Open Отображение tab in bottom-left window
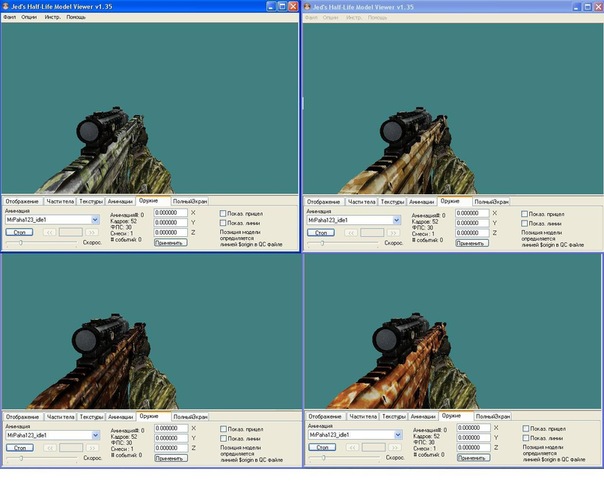The width and height of the screenshot is (604, 483). (23, 417)
